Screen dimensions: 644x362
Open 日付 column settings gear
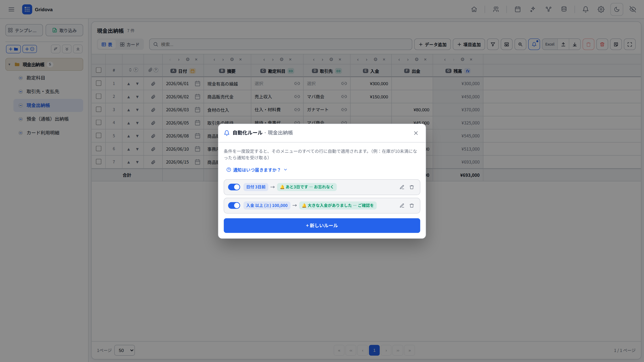point(188,59)
